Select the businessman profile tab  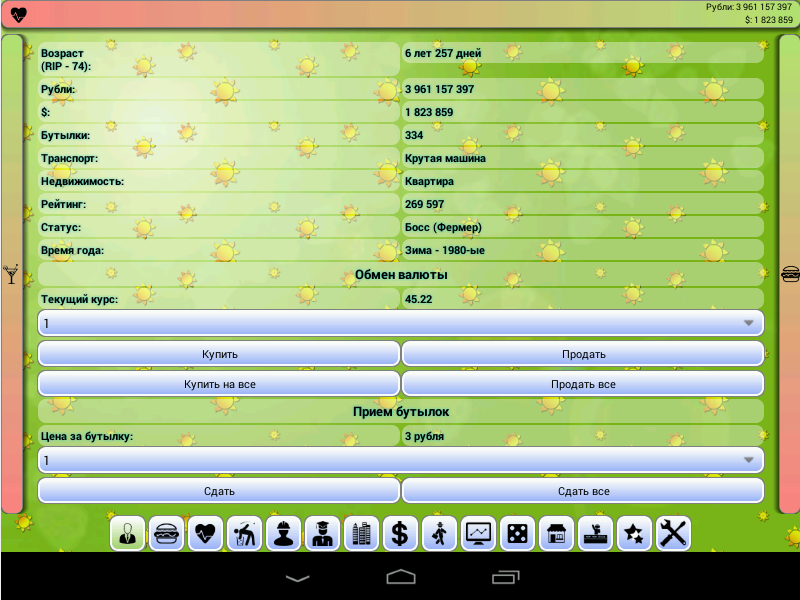click(x=128, y=534)
